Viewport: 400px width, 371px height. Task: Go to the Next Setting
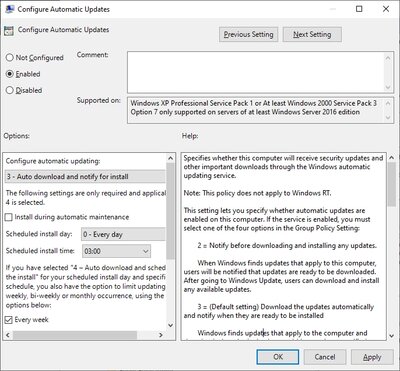(312, 34)
